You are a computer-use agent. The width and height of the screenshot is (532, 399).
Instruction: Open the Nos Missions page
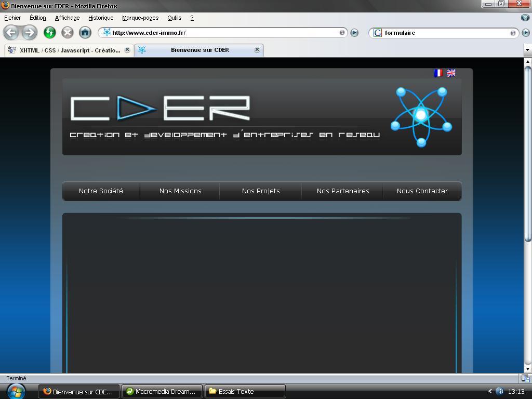180,191
